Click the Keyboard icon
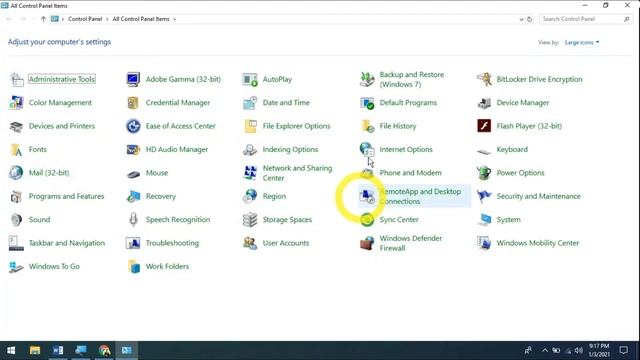Viewport: 640px width, 360px height. (x=484, y=151)
